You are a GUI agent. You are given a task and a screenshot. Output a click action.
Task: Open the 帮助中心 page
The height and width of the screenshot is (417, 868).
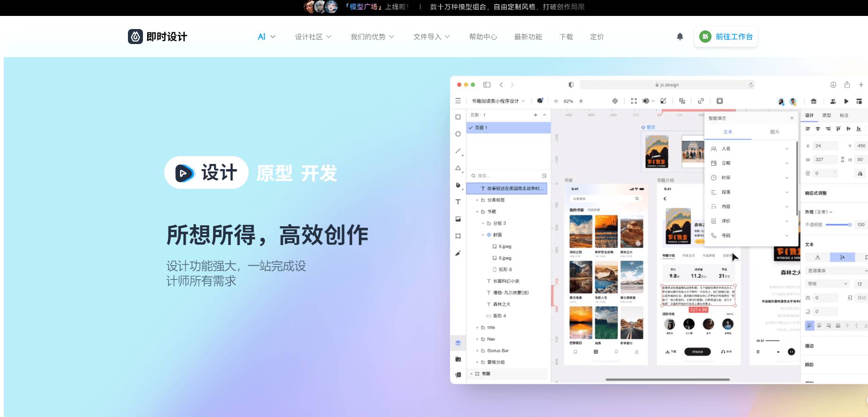483,37
